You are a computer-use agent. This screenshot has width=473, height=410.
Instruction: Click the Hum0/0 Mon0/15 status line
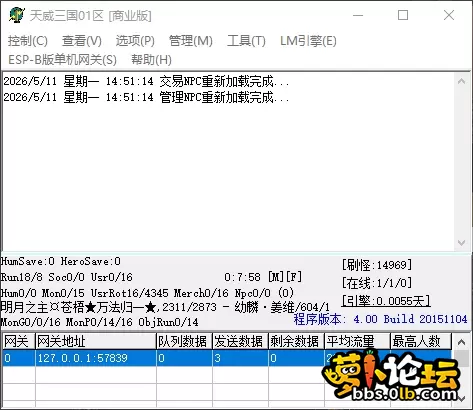[x=147, y=293]
